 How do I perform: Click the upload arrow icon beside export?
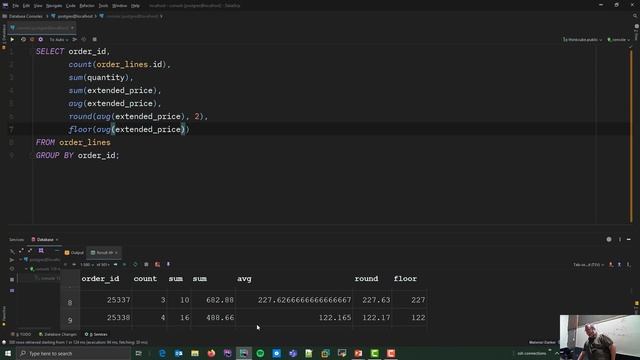tap(620, 265)
